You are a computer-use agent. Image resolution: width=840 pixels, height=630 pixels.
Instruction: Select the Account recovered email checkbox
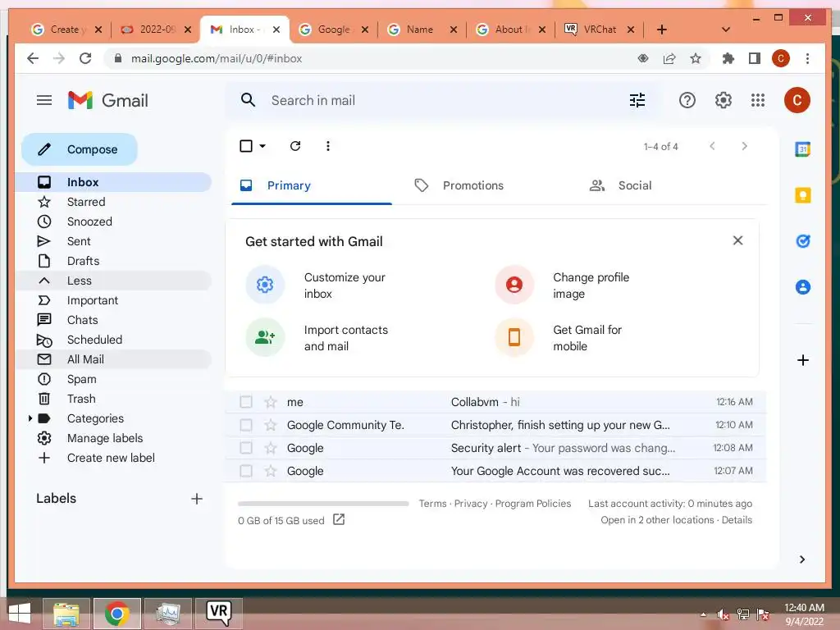click(246, 471)
